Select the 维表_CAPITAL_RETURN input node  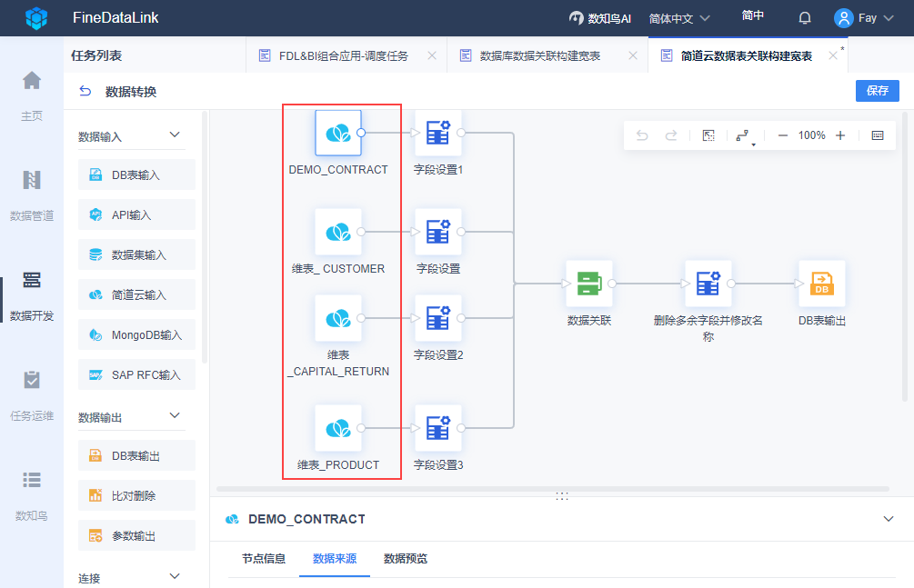[338, 318]
